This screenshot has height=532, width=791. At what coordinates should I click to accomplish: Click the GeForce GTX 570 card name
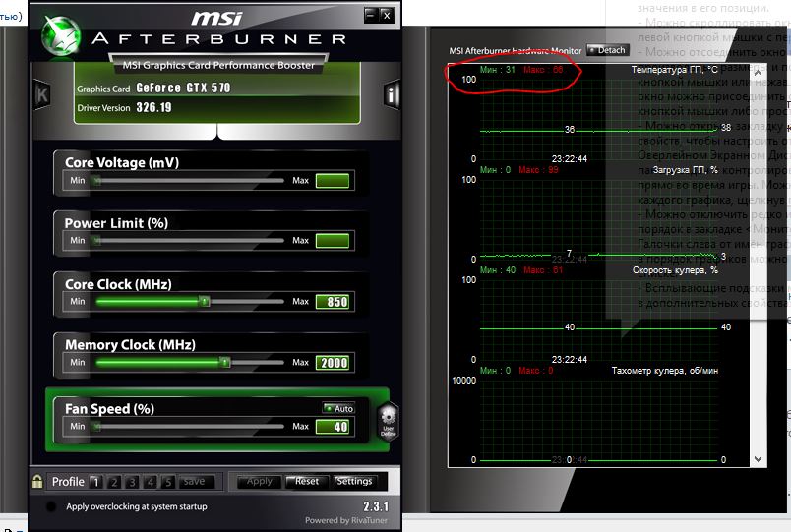point(183,88)
